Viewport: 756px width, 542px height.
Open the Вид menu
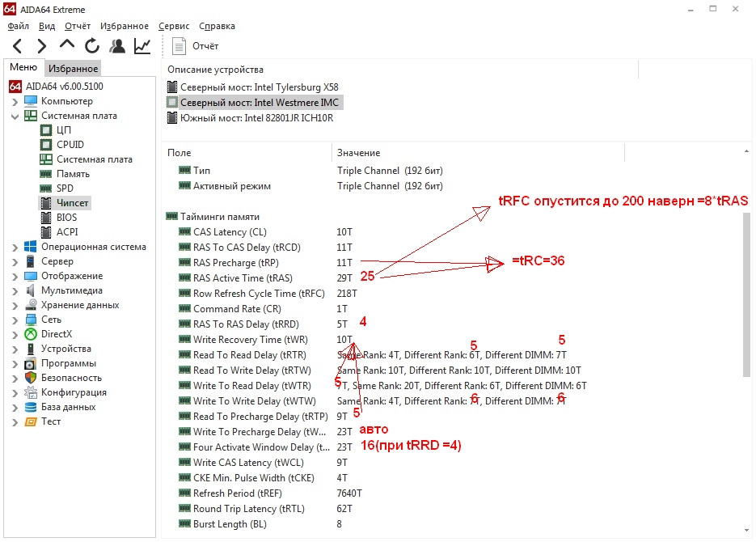pyautogui.click(x=47, y=26)
